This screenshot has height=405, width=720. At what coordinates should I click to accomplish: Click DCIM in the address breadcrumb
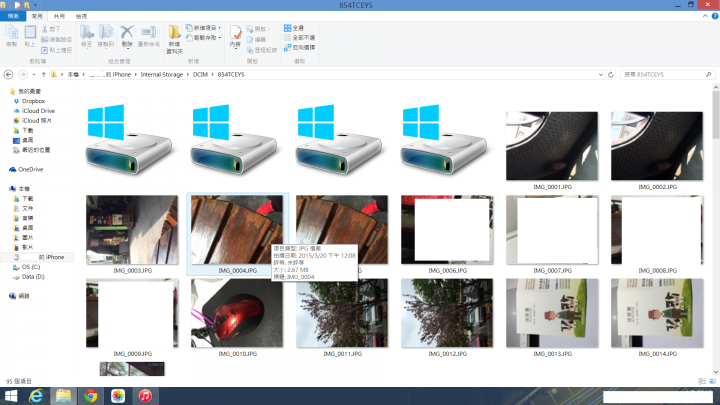point(200,74)
